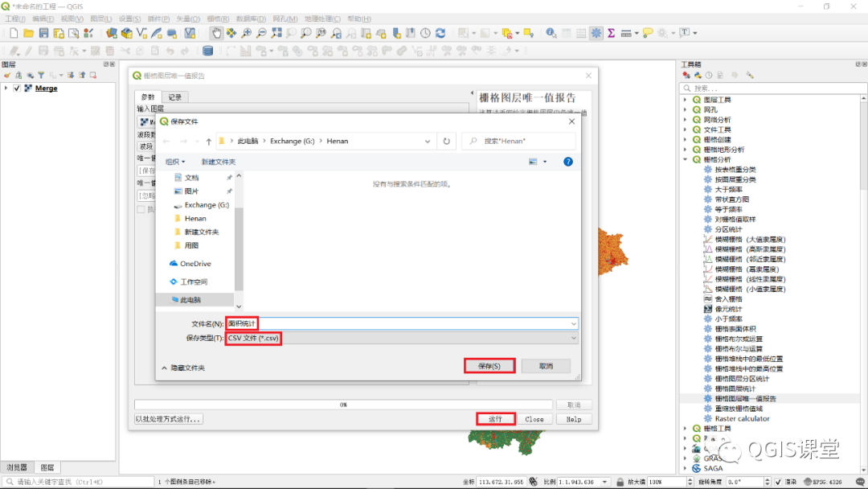Click the Open Project folder icon

pos(29,33)
